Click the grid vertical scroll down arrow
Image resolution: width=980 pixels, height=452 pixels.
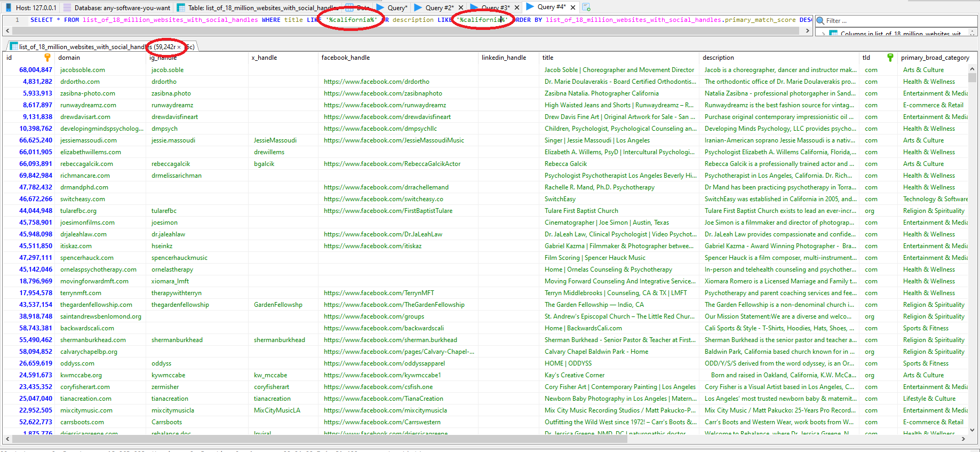(973, 430)
